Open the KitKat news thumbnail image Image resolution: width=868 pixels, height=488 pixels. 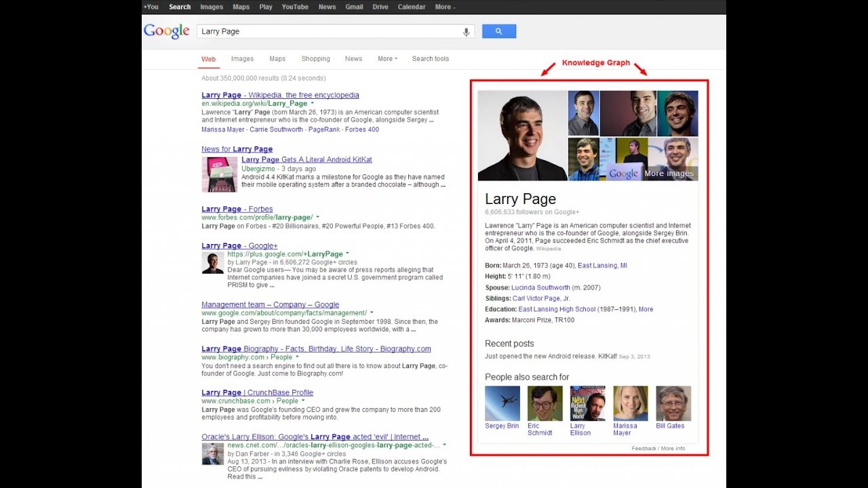click(219, 175)
